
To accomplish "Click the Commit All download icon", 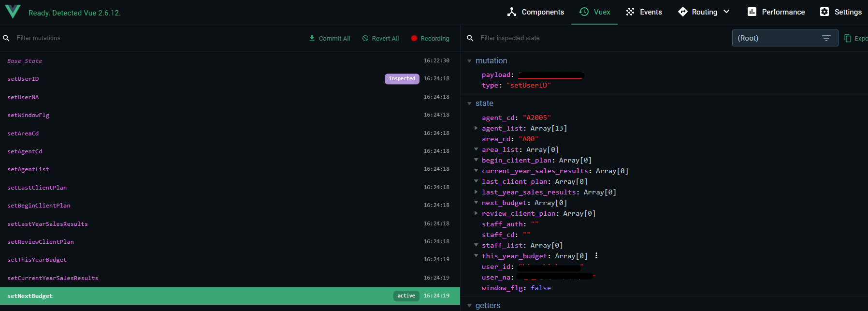I will click(x=312, y=38).
